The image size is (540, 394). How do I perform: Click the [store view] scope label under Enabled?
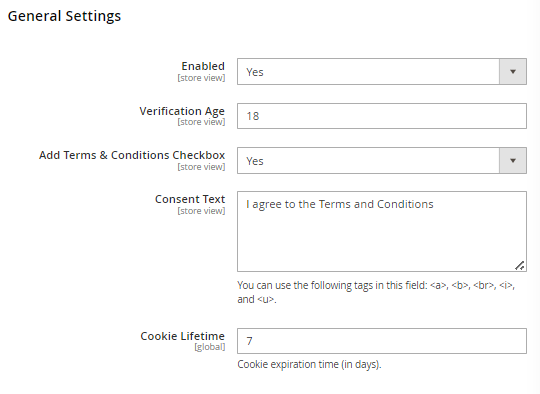pos(201,78)
